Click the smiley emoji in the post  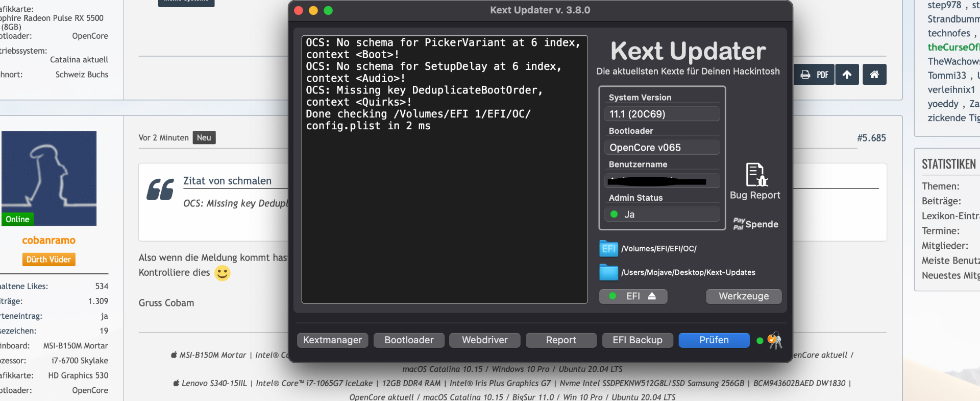tap(222, 273)
